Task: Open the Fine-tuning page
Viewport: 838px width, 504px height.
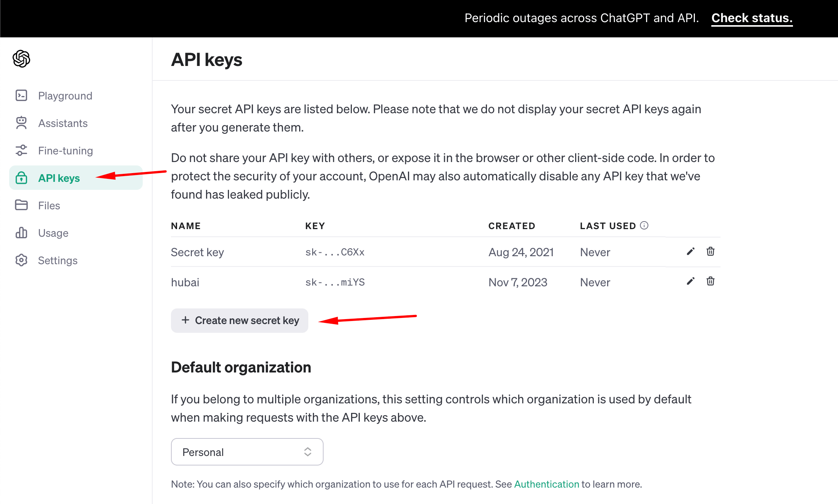Action: tap(66, 150)
